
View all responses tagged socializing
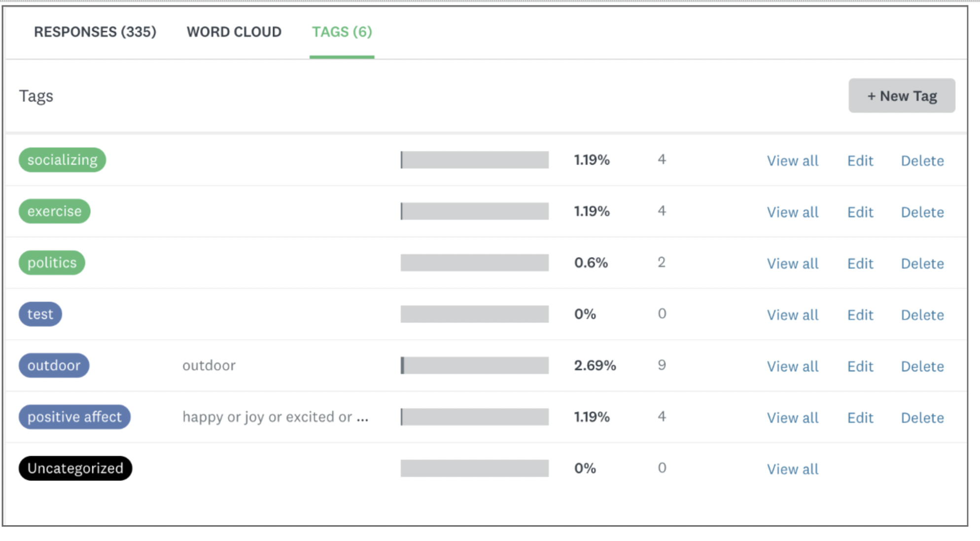[x=792, y=161]
